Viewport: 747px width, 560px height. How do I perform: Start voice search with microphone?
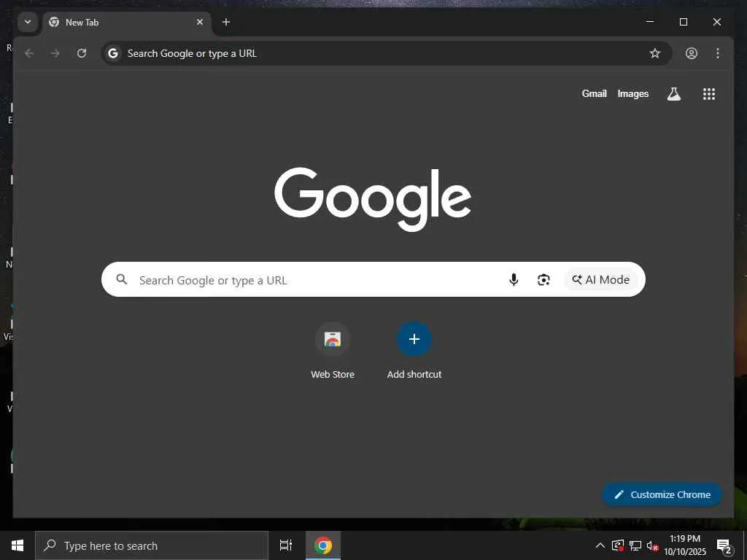pos(514,279)
